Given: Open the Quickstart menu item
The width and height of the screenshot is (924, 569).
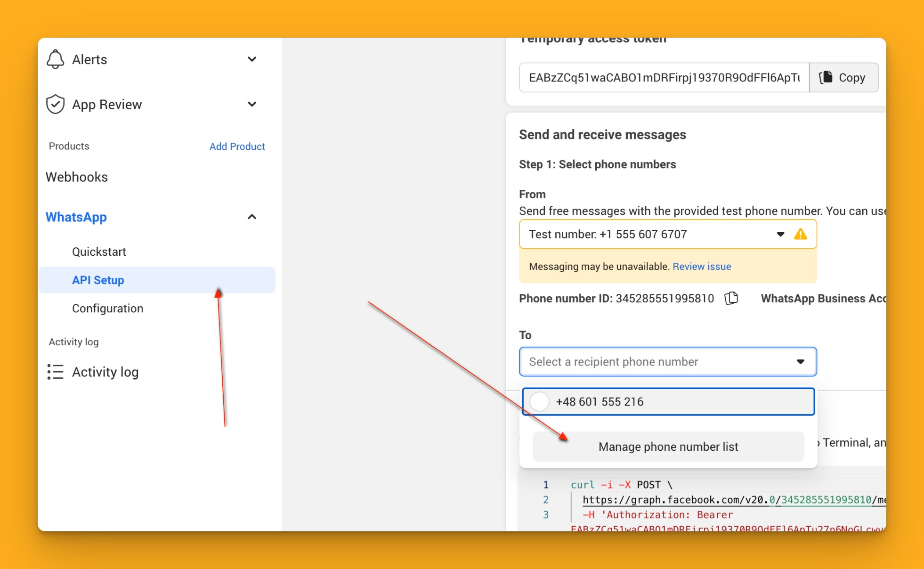Looking at the screenshot, I should 99,252.
